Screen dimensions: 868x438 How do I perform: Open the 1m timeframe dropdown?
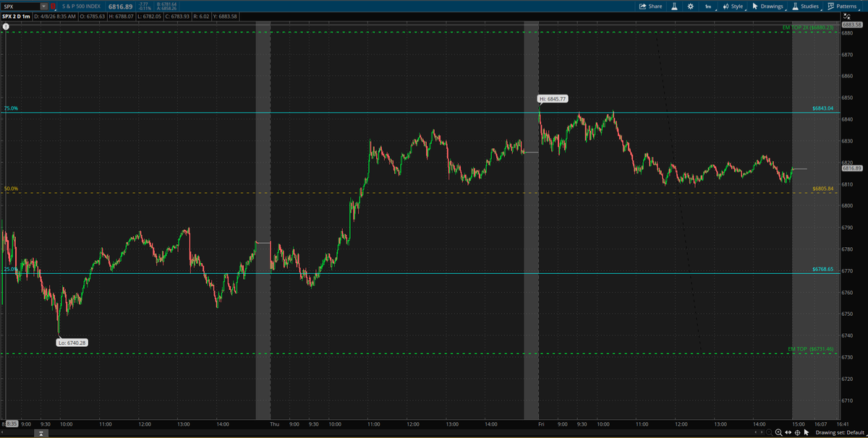707,6
